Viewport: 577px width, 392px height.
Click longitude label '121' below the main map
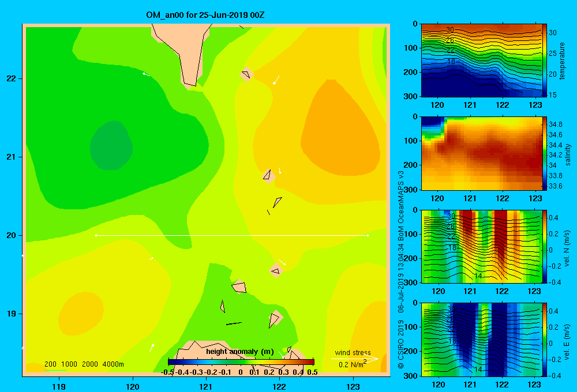coord(206,386)
